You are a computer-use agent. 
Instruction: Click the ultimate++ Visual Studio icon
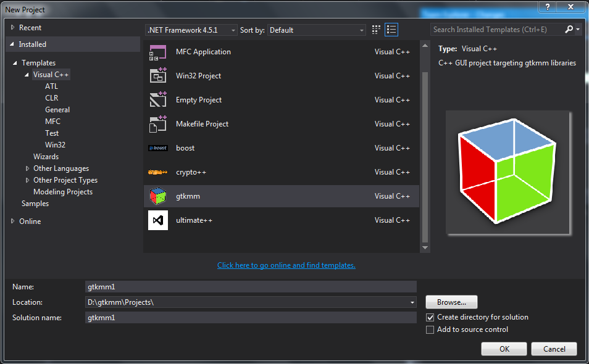(158, 220)
